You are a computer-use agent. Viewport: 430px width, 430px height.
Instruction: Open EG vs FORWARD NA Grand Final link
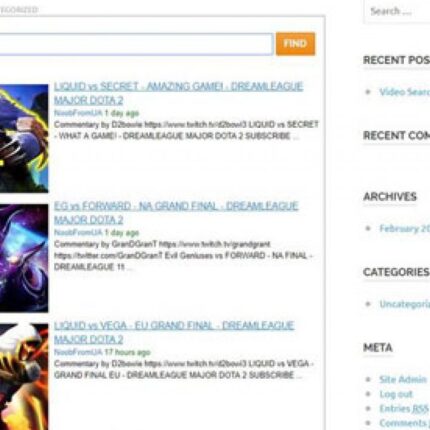[176, 213]
